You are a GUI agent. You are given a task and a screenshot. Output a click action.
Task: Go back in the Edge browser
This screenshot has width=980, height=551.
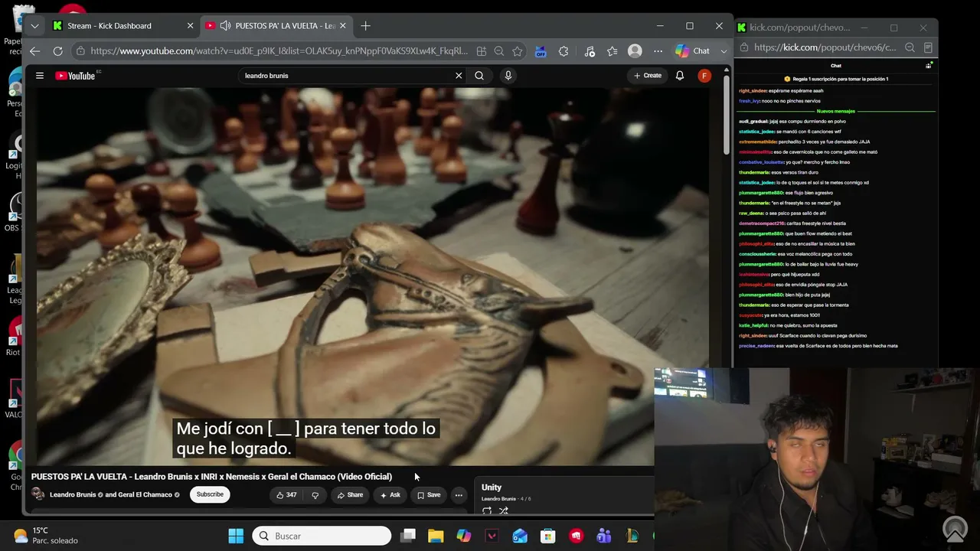tap(35, 51)
